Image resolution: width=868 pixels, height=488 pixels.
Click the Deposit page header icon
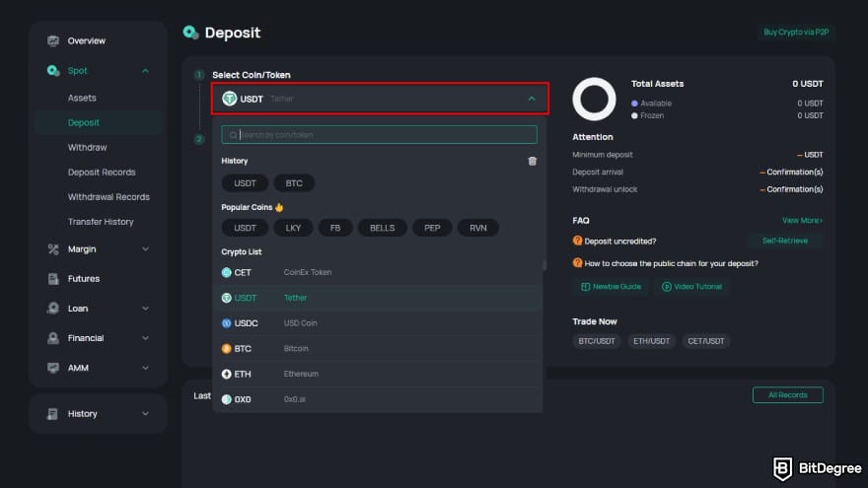191,33
